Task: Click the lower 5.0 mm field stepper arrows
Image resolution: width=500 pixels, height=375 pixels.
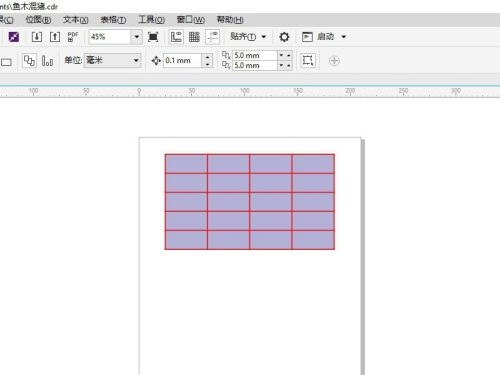Action: (285, 65)
